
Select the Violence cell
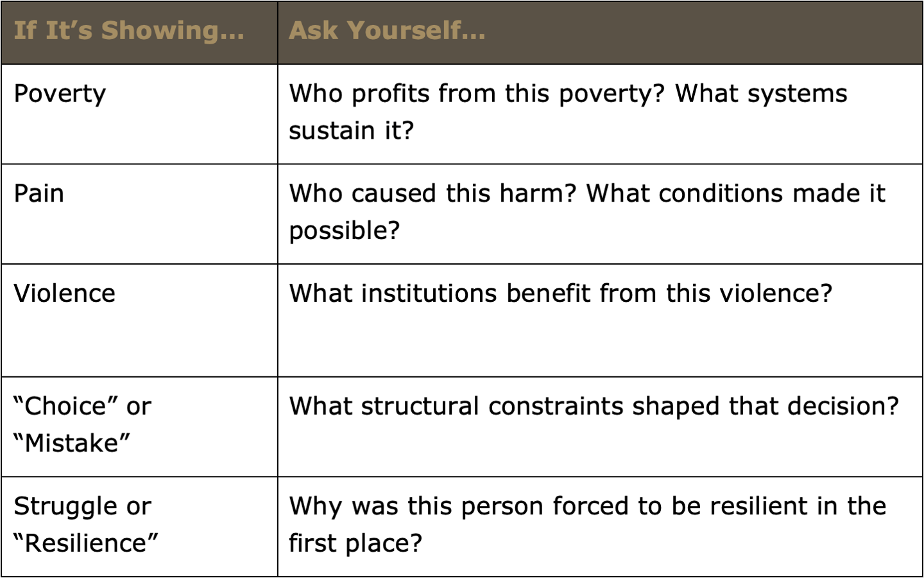pos(139,320)
